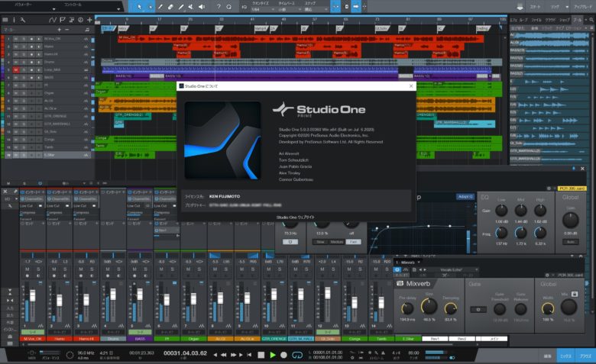Open the パラメーター dropdown arrow
The image size is (596, 364).
pos(53,8)
